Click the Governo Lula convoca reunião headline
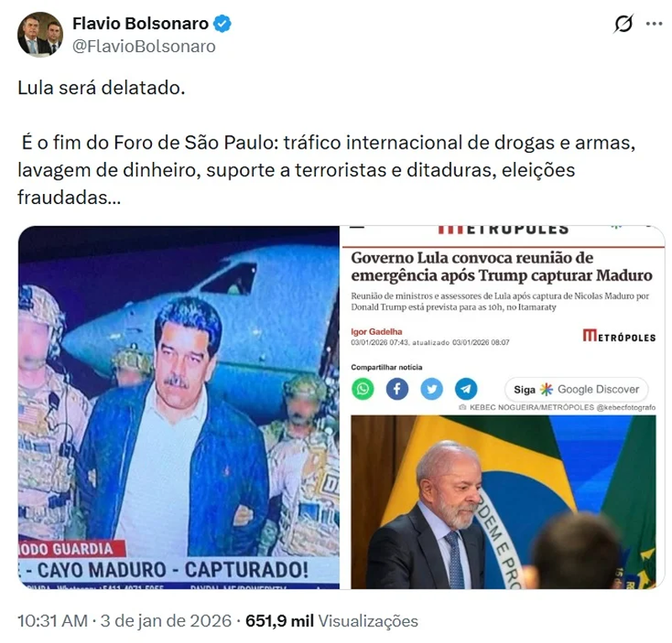 (501, 266)
